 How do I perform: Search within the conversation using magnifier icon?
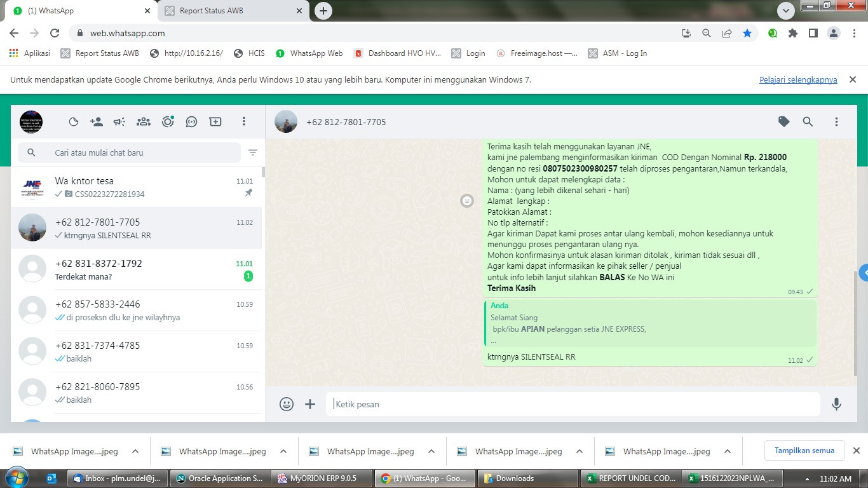[808, 122]
